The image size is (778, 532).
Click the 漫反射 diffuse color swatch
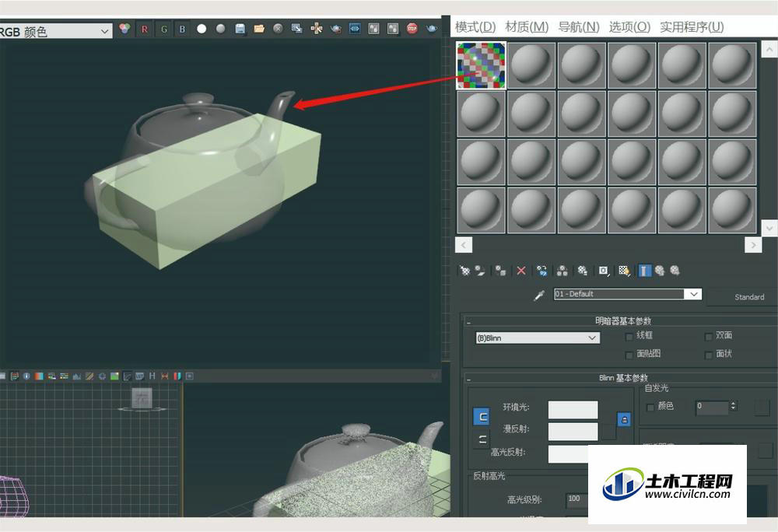pos(573,432)
